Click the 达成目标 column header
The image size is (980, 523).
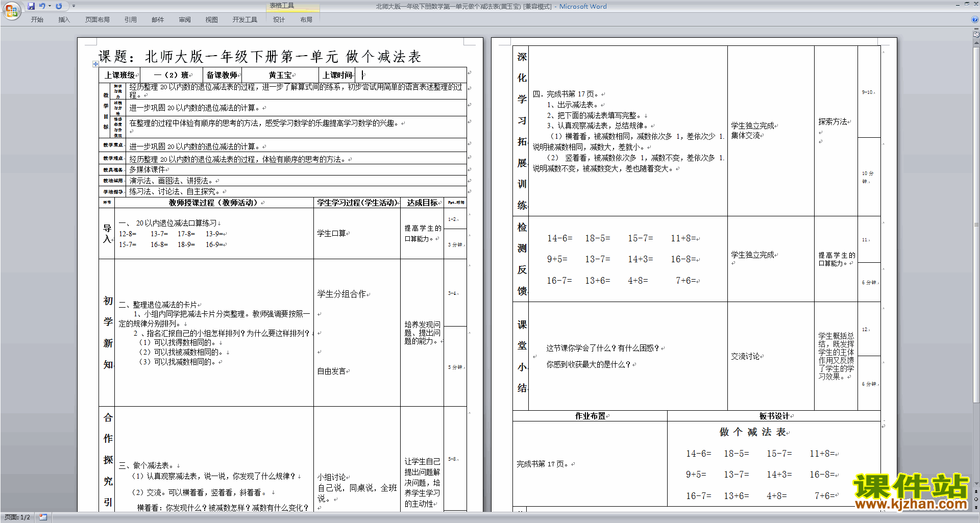coord(422,203)
